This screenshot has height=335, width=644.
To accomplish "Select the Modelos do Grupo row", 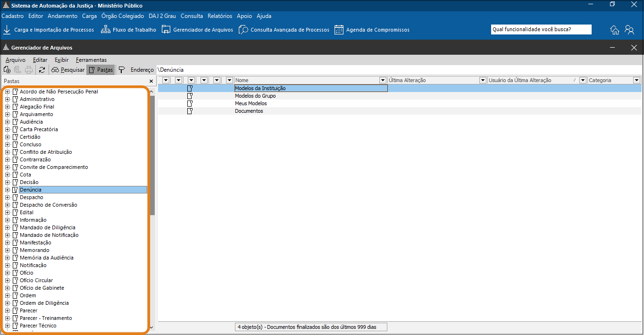I will (400, 96).
